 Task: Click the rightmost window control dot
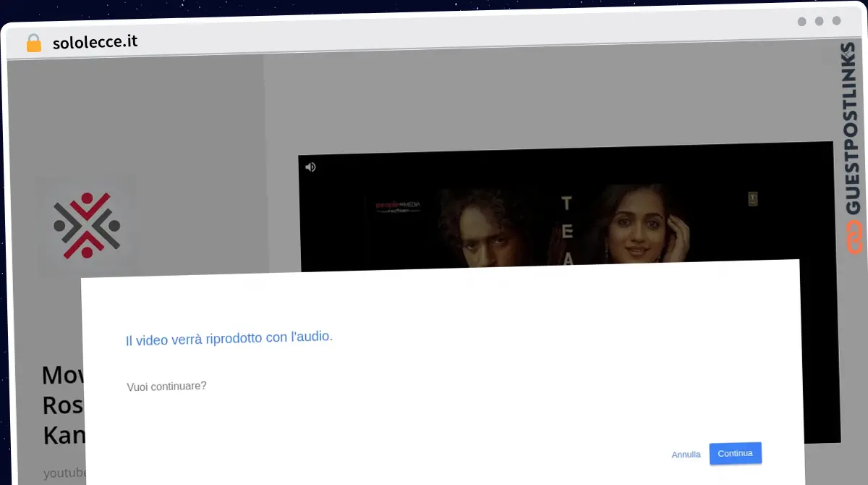(836, 22)
